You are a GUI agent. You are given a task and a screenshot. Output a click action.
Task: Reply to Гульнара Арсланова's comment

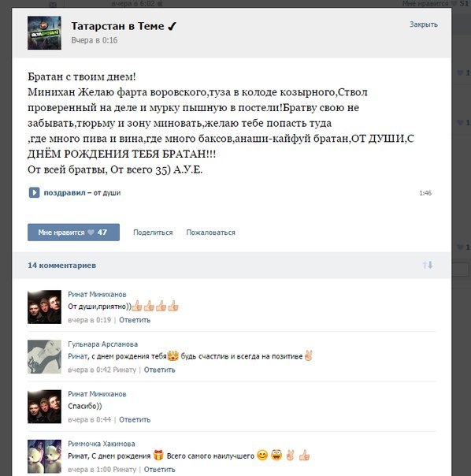[x=160, y=370]
